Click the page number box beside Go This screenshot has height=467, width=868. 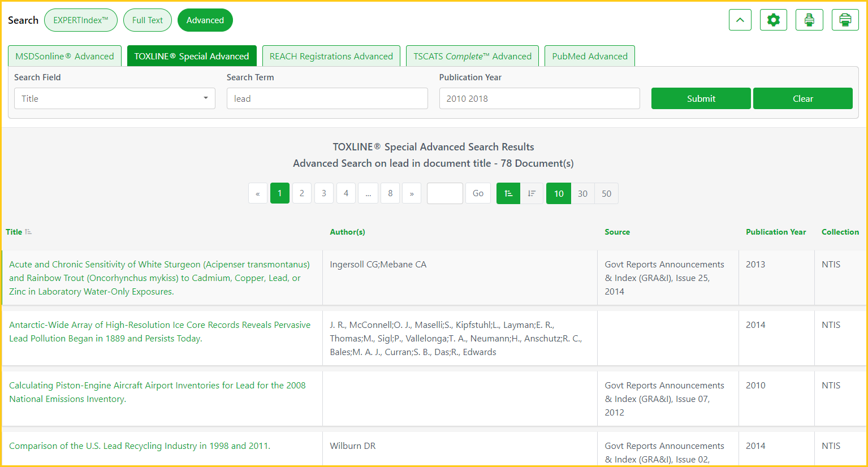444,193
